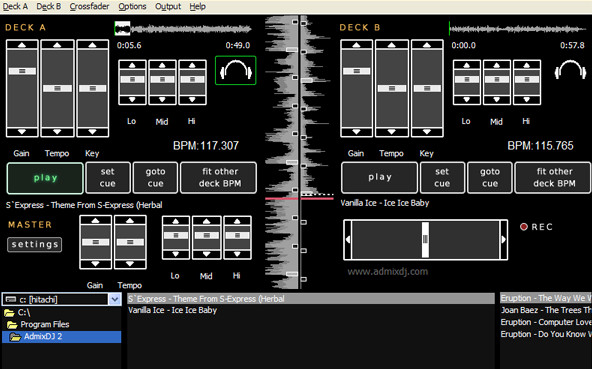Open the c: [hitachi] drive dropdown
Viewport: 592px width, 369px height.
[x=115, y=300]
